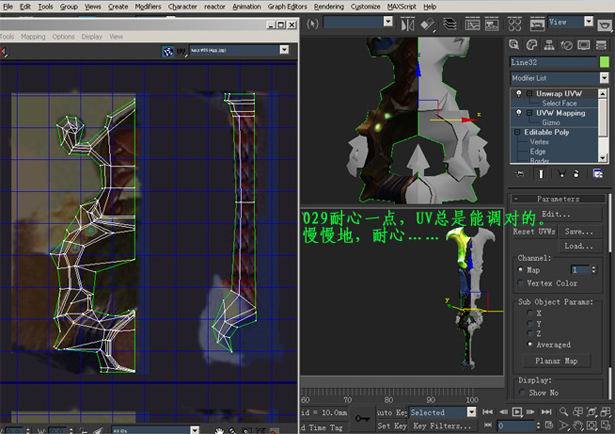Open the Rendering menu

point(329,6)
